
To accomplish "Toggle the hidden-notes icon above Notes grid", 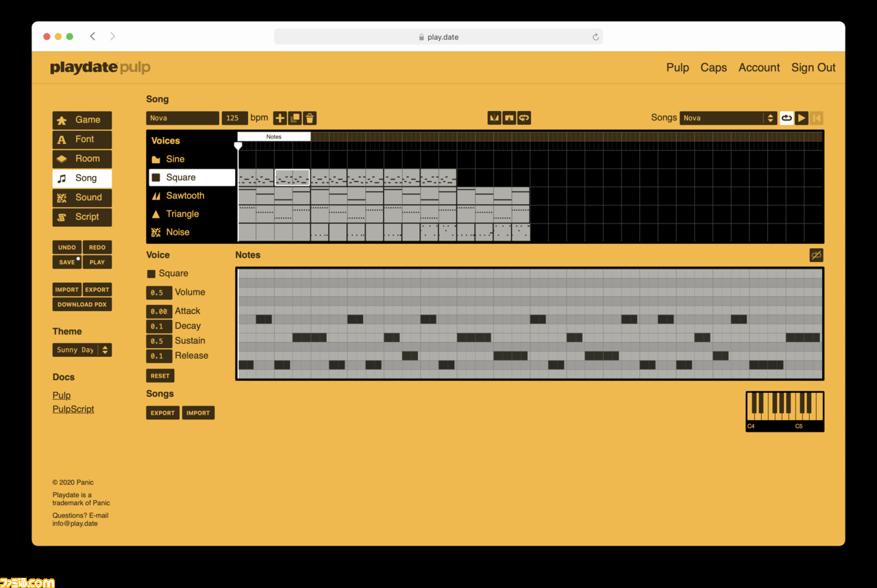I will coord(816,255).
